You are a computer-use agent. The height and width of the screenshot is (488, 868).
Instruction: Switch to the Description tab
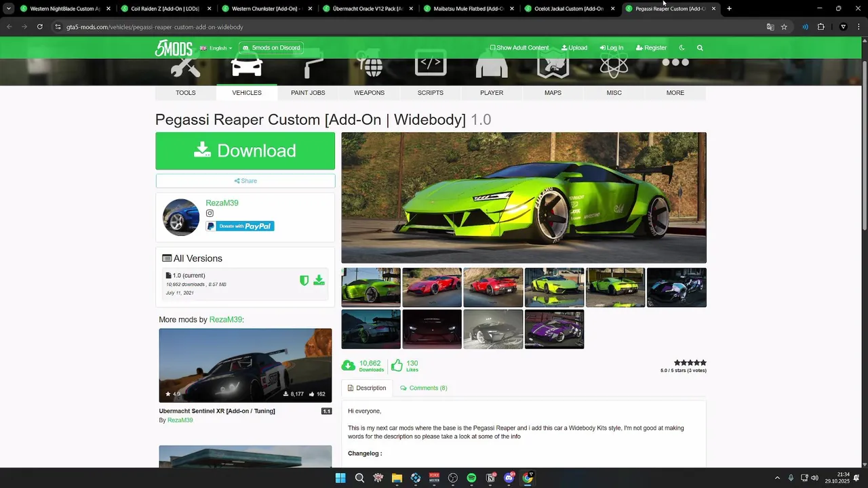[x=367, y=388]
